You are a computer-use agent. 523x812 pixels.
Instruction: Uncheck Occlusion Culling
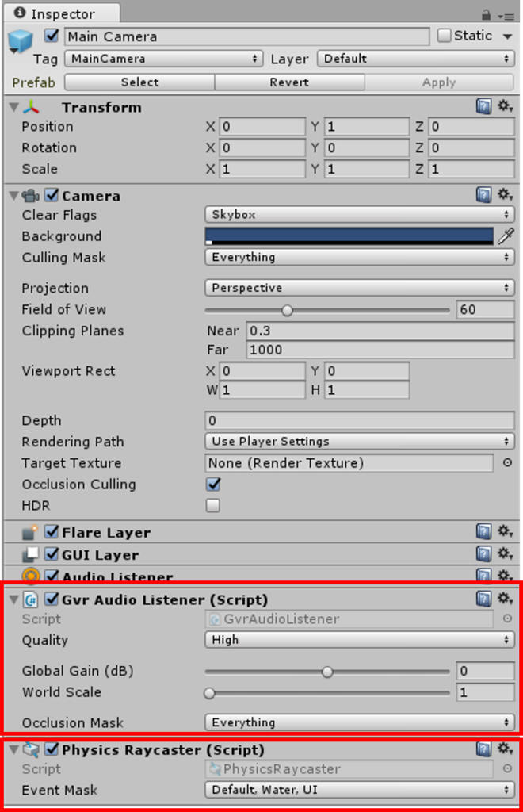coord(213,485)
